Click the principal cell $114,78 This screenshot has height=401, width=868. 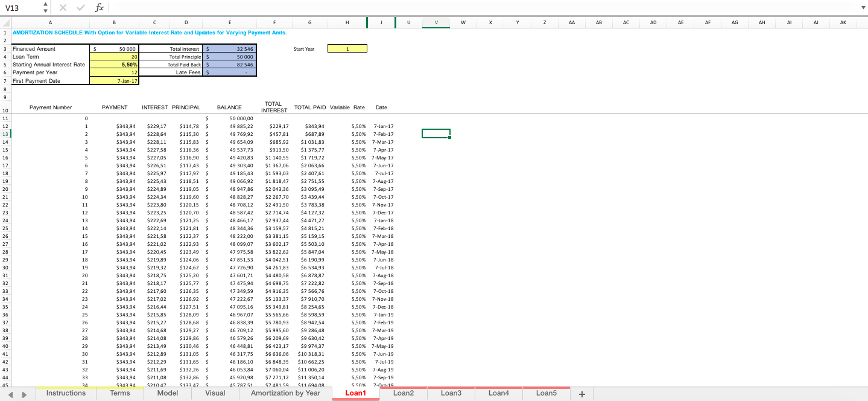pos(187,126)
